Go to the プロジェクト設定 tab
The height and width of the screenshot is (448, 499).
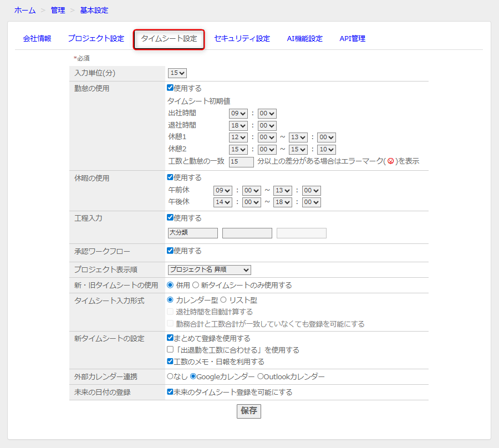[96, 39]
